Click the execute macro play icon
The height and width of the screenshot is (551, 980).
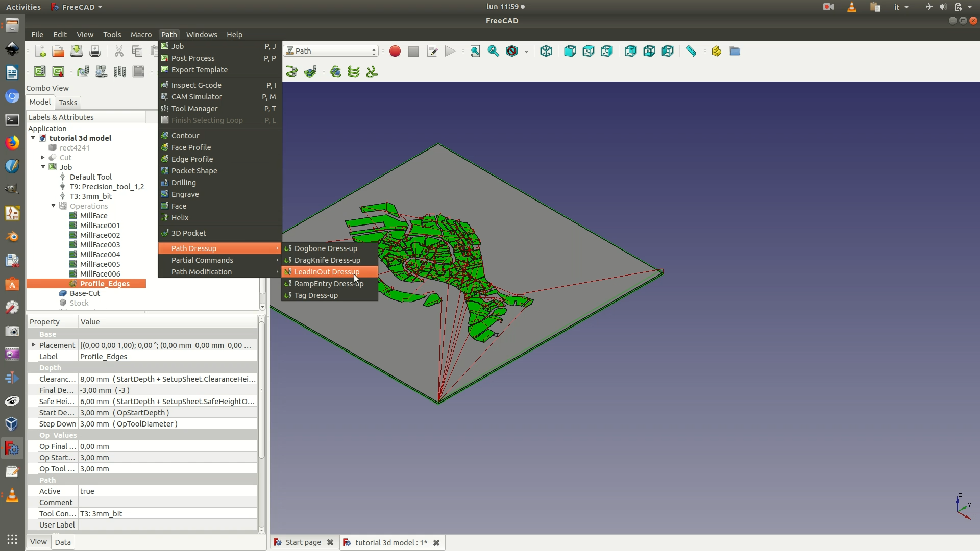pos(450,51)
